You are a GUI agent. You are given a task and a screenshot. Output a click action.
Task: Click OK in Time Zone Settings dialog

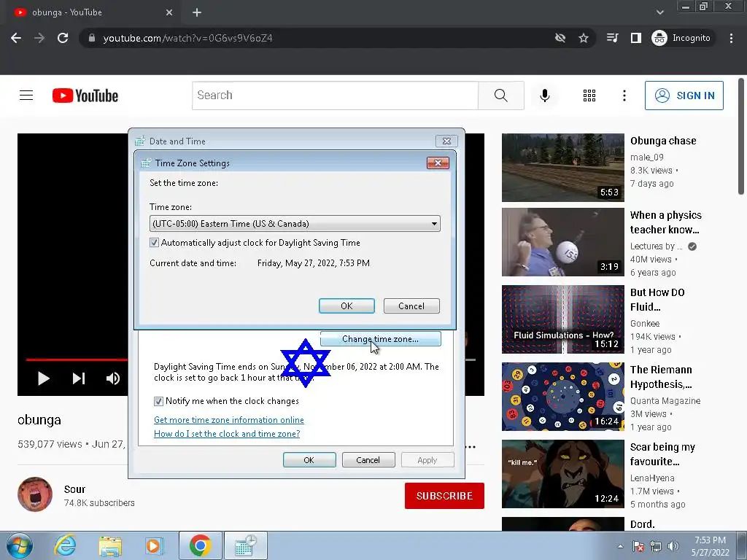(x=347, y=306)
